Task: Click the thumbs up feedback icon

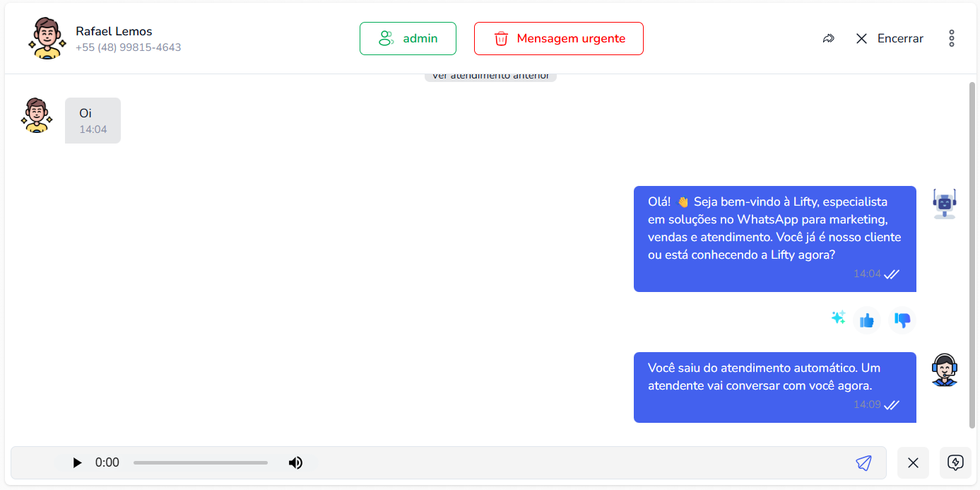Action: [x=866, y=320]
